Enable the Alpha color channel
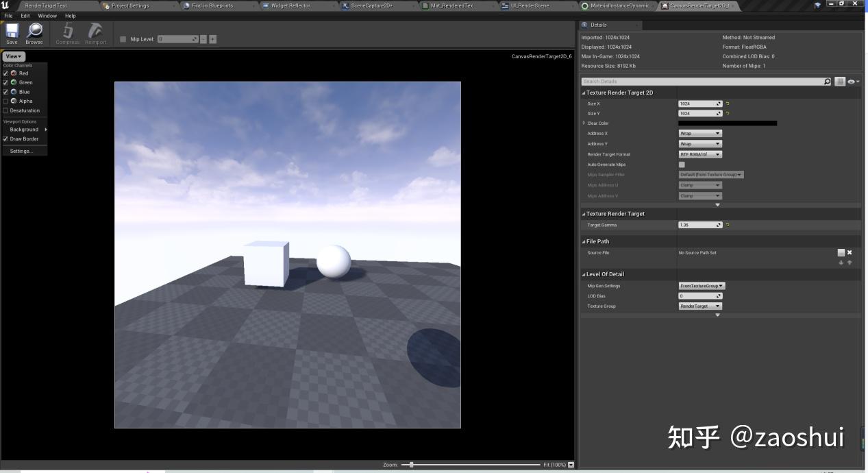This screenshot has width=868, height=473. point(6,101)
